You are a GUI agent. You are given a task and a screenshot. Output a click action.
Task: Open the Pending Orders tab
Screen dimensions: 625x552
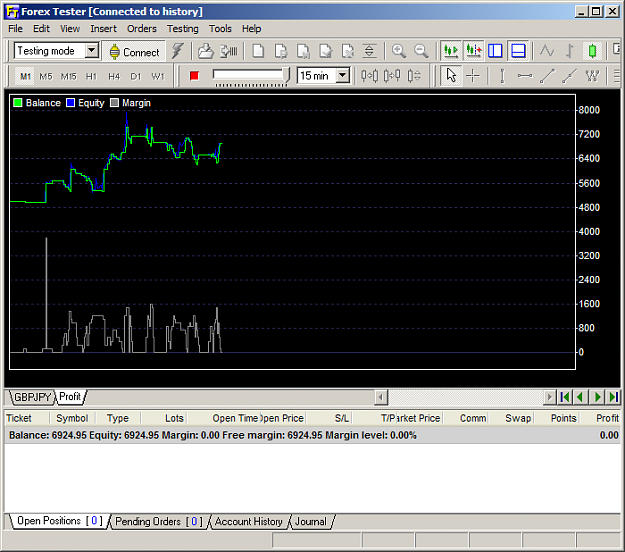[159, 521]
